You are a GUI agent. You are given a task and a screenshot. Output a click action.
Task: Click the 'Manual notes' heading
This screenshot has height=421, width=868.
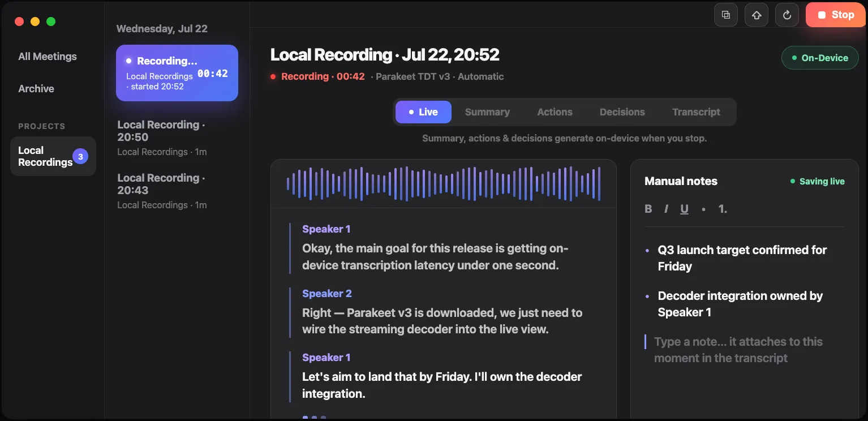pyautogui.click(x=681, y=181)
